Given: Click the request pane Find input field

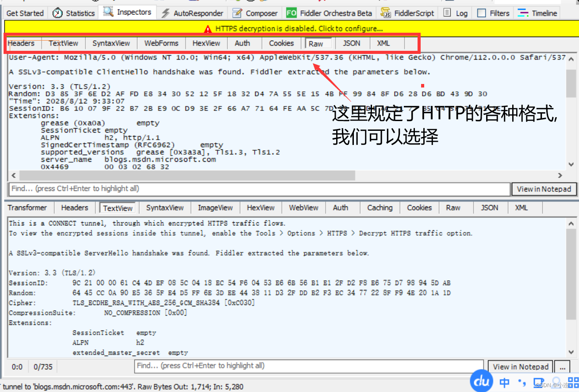Looking at the screenshot, I should [x=259, y=189].
